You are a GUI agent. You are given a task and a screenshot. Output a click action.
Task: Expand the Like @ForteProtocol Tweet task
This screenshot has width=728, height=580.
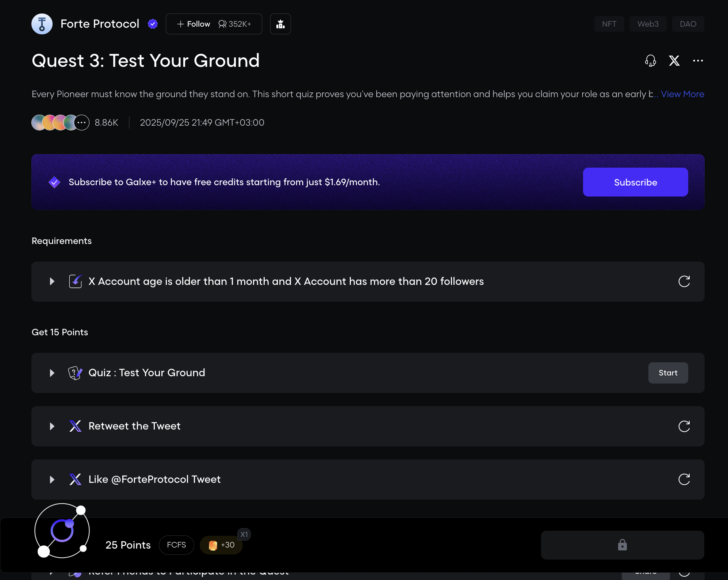[52, 480]
